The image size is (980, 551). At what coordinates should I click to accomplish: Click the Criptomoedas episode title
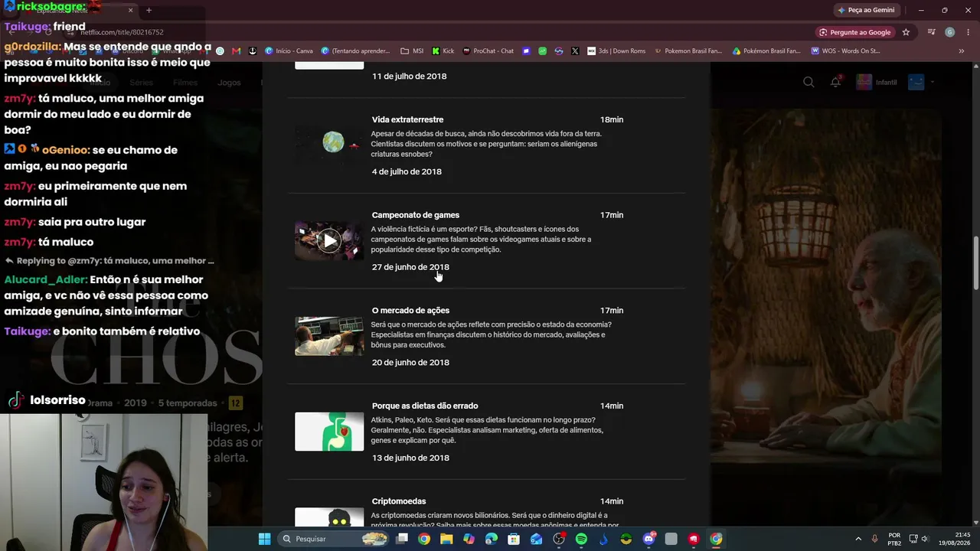(x=399, y=501)
